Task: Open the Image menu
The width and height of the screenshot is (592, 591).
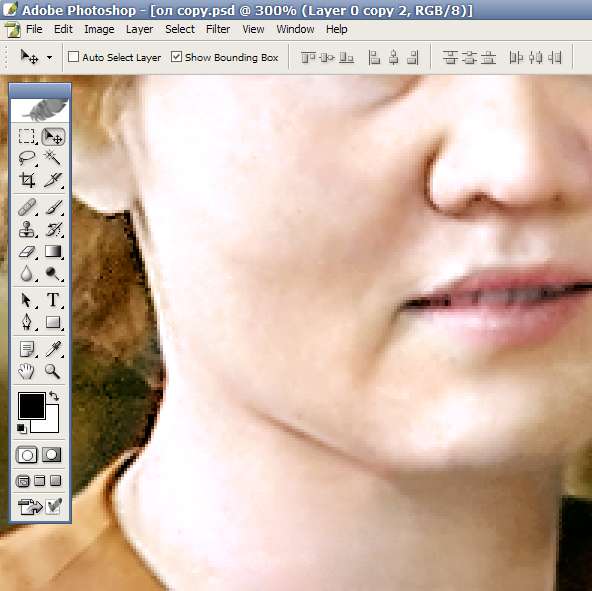Action: coord(99,29)
